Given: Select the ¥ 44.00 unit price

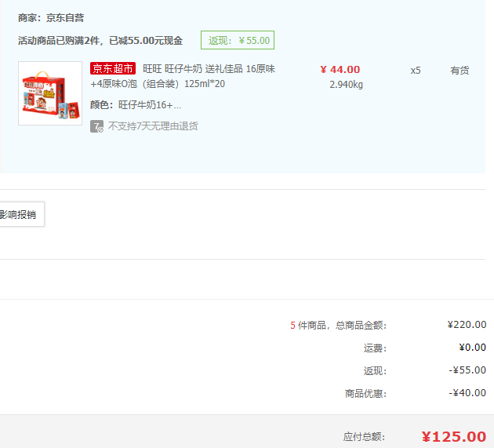Looking at the screenshot, I should click(x=340, y=69).
